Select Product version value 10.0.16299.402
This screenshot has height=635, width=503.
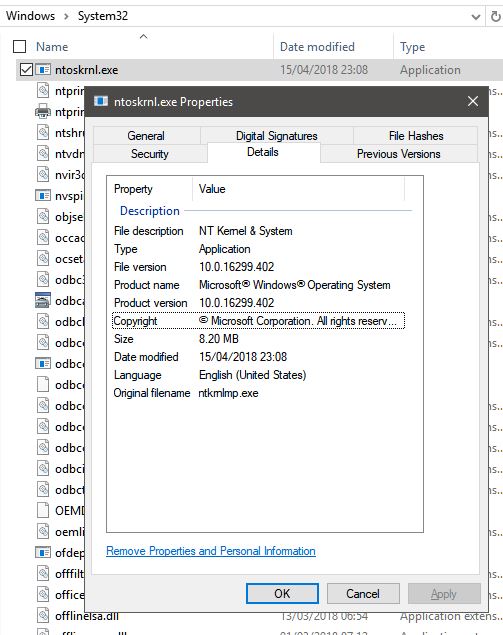(237, 303)
